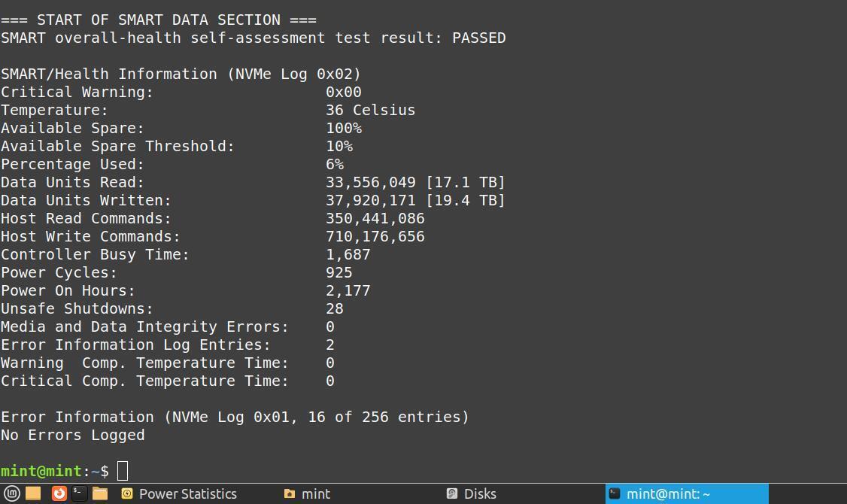Image resolution: width=847 pixels, height=504 pixels.
Task: Launch Firefox from the panel
Action: [x=59, y=493]
